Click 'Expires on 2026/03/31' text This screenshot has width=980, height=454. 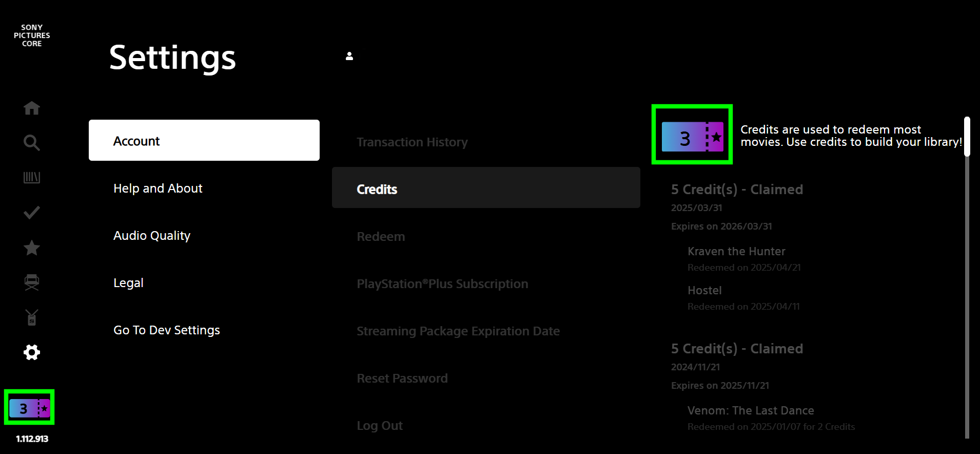(x=721, y=226)
